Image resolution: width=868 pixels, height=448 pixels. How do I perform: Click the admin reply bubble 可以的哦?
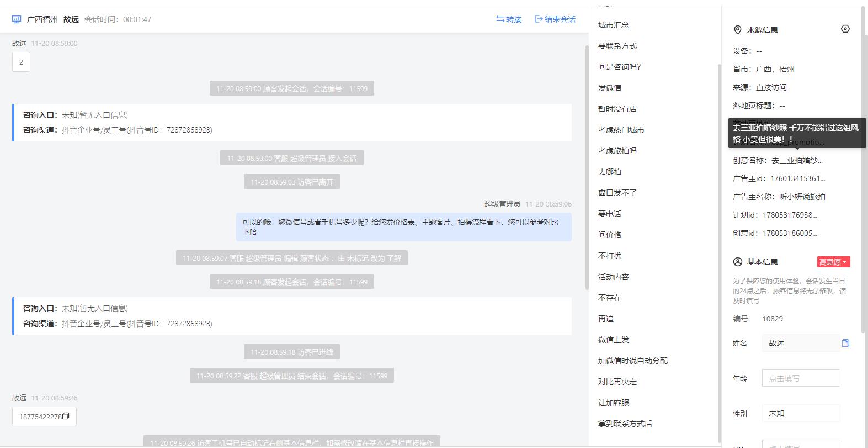tap(404, 227)
